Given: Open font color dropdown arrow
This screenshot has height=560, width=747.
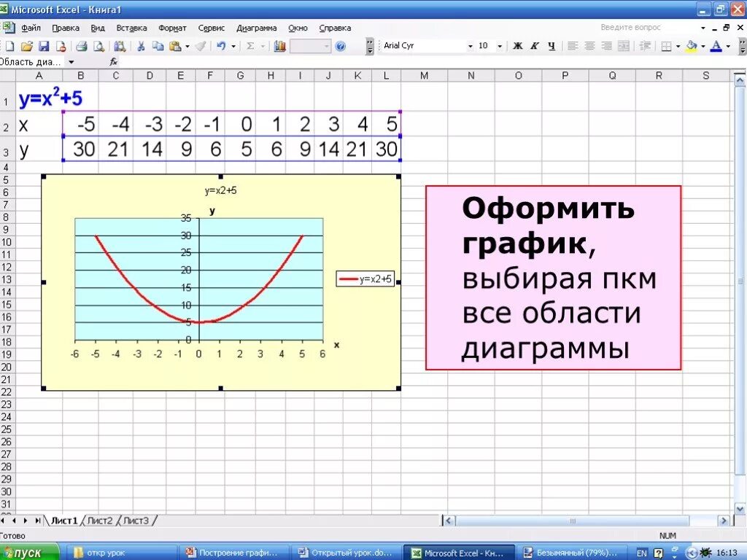Looking at the screenshot, I should pos(729,46).
